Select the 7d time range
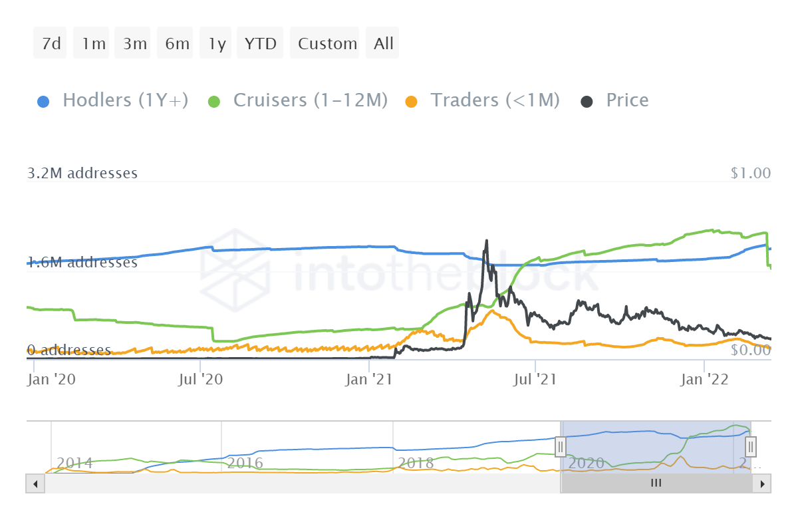Screen dimensions: 798x532 click(x=49, y=43)
